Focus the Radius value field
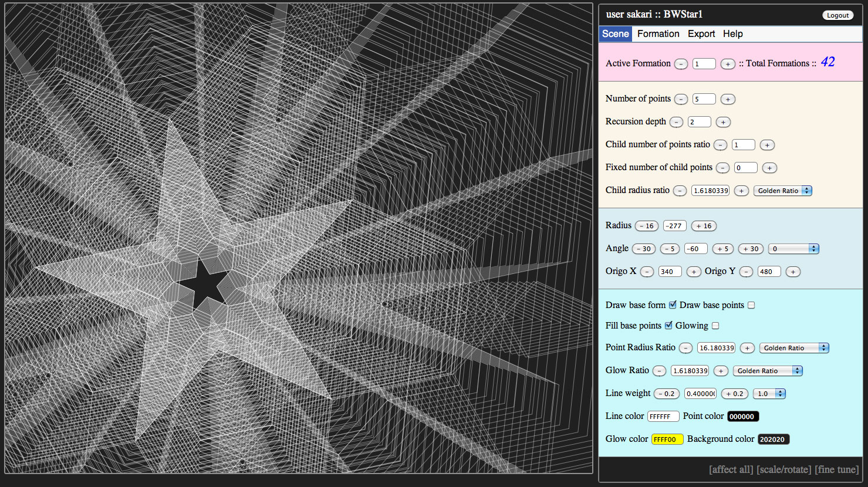 tap(675, 226)
